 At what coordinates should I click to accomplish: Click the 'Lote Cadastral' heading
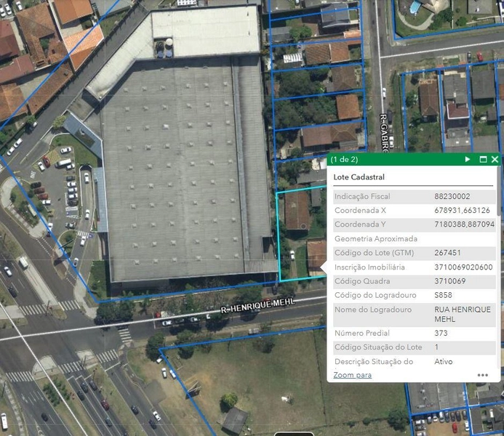click(359, 177)
